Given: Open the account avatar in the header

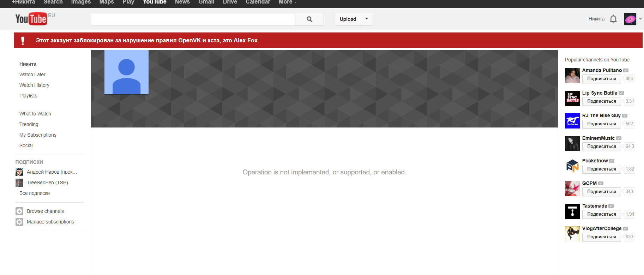Looking at the screenshot, I should pos(630,19).
